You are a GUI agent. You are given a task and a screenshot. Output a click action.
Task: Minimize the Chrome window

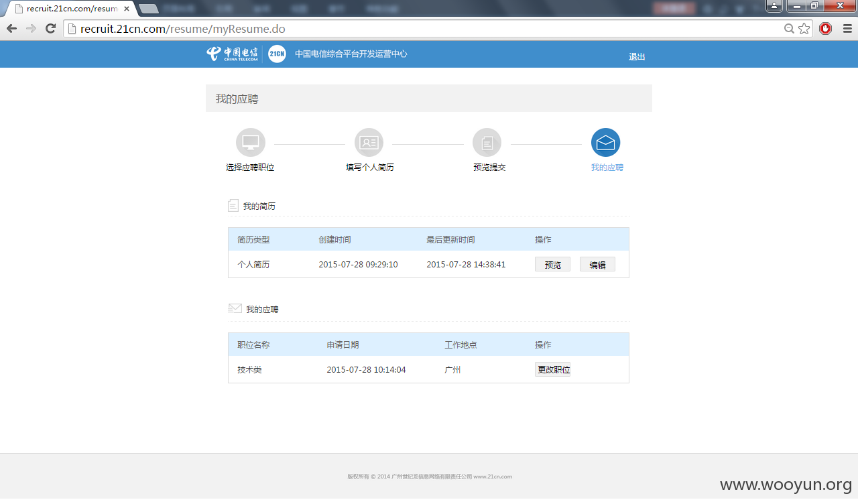tap(796, 6)
